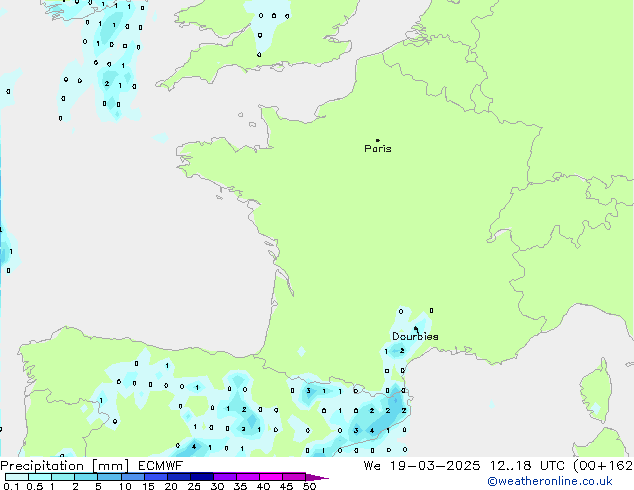The image size is (634, 490).
Task: Click the "(00+162" forecast run text
Action: pyautogui.click(x=603, y=466)
